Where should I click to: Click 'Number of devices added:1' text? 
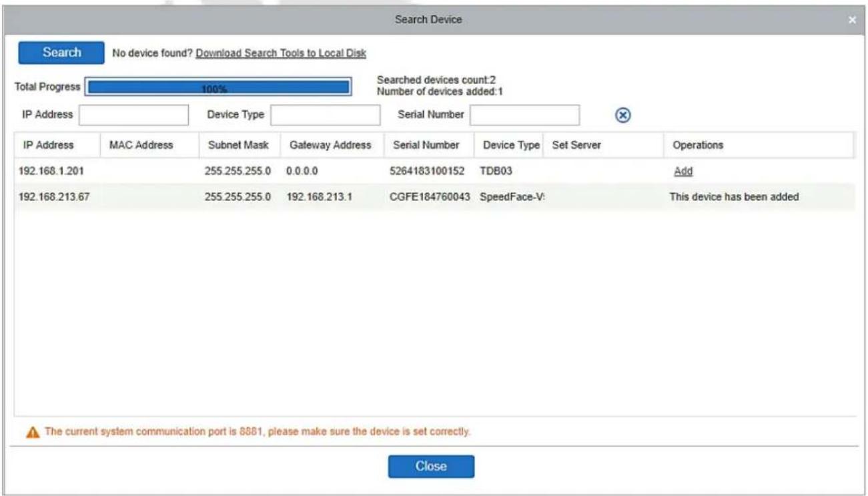coord(440,91)
